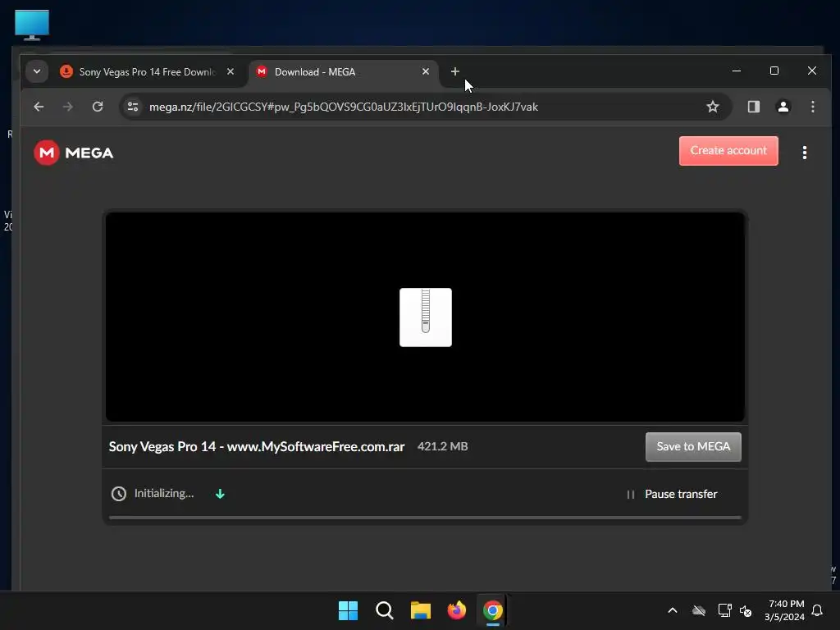Viewport: 840px width, 630px height.
Task: Click the MEGA logo
Action: 74,153
